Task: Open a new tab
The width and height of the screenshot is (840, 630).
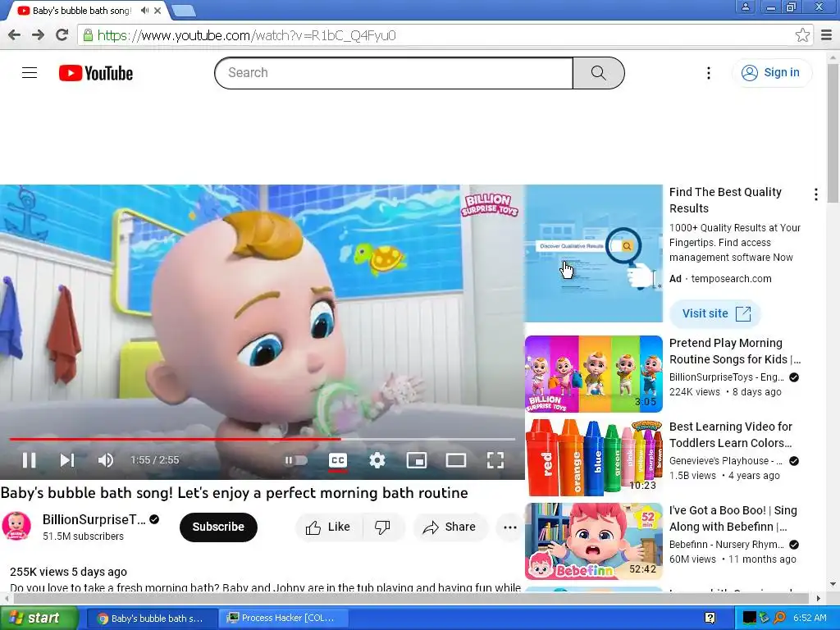Action: click(x=184, y=10)
